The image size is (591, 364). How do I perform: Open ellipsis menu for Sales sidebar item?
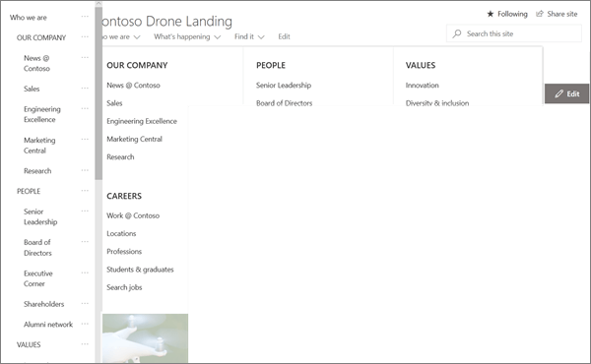point(85,89)
